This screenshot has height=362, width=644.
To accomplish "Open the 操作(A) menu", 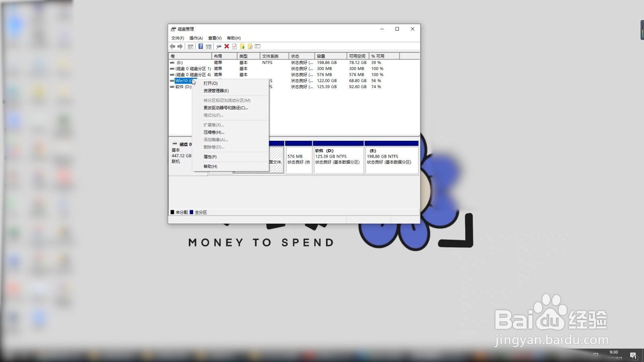I will point(196,38).
